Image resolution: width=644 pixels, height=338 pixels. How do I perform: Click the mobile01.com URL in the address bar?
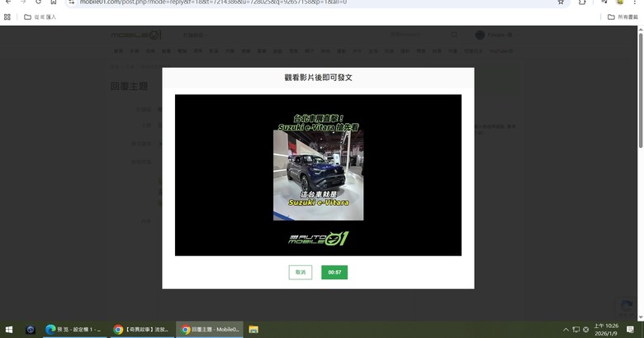click(x=213, y=2)
